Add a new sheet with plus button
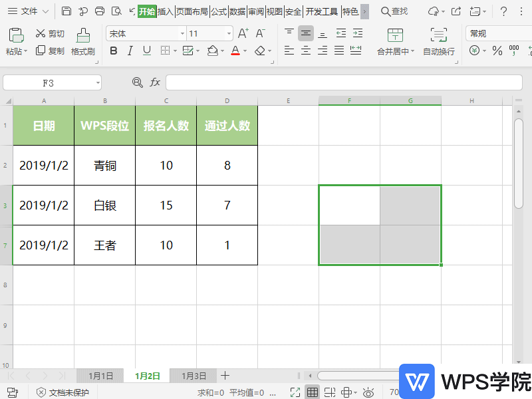The width and height of the screenshot is (532, 399). [x=225, y=376]
